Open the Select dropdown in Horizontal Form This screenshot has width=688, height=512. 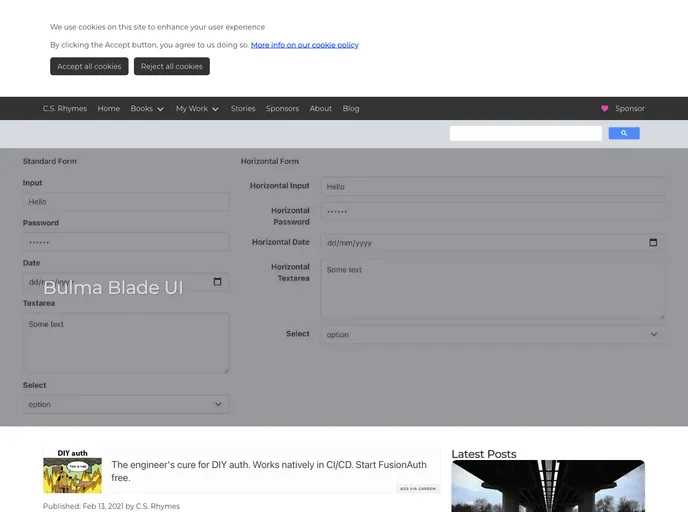tap(493, 334)
